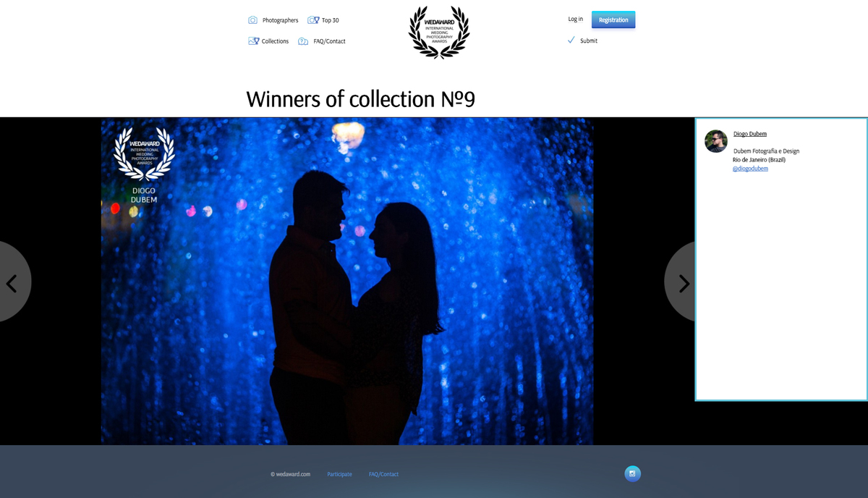
Task: Click Diogo Dubem's profile avatar
Action: click(x=715, y=141)
